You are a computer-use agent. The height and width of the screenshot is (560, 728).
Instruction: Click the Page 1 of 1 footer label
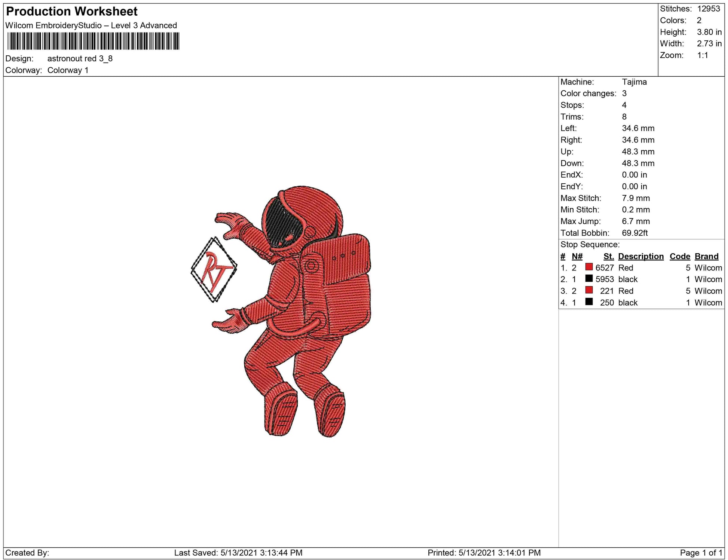[x=701, y=553]
